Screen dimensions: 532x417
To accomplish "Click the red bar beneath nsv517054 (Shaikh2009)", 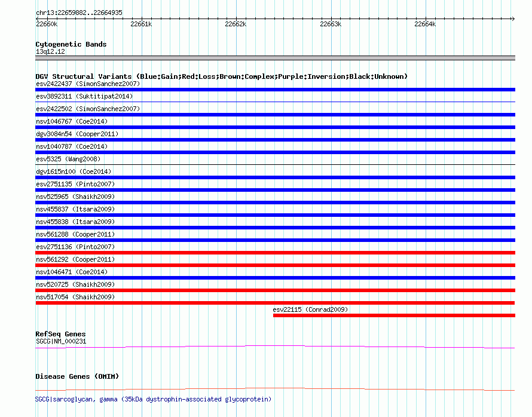I will [x=275, y=303].
